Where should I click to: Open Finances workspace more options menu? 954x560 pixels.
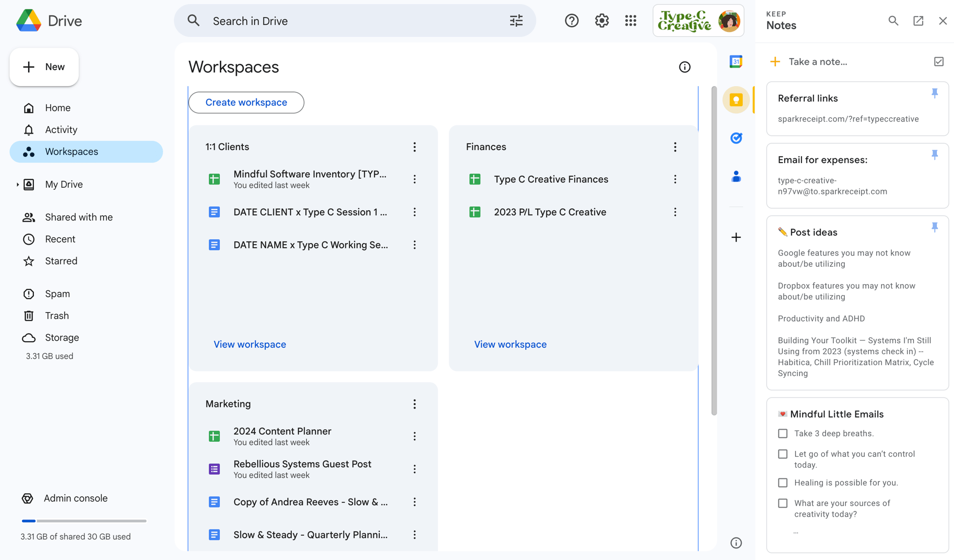[x=675, y=147]
